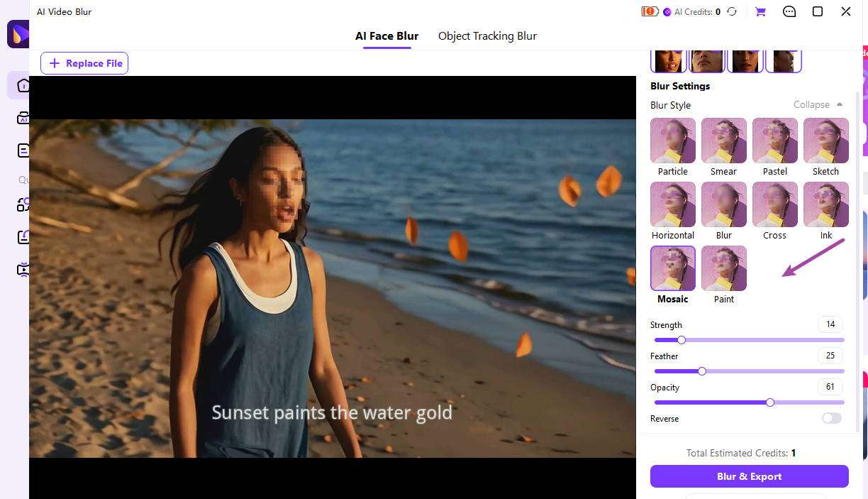Select the Smear blur style

click(724, 141)
